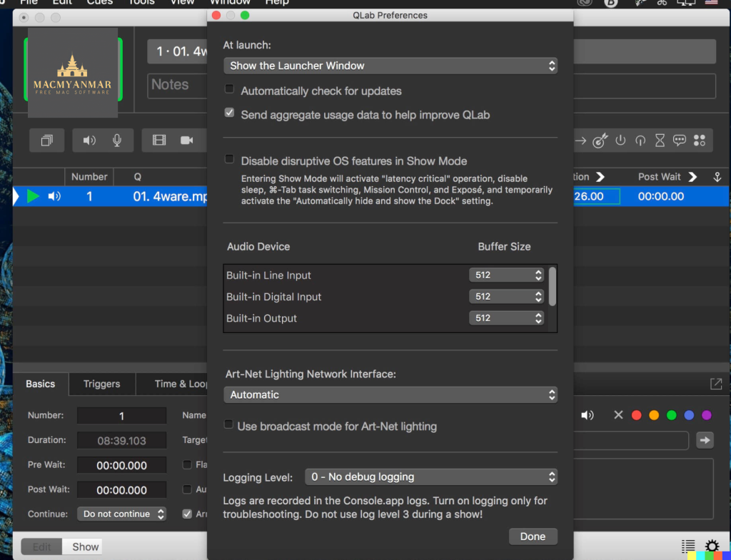Open the Cues menu
The width and height of the screenshot is (731, 560).
point(100,2)
